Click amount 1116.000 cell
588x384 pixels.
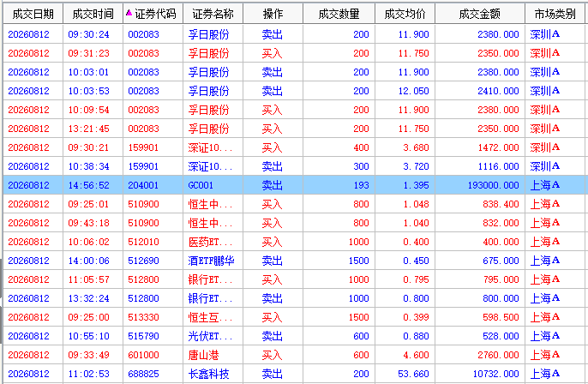pyautogui.click(x=498, y=166)
